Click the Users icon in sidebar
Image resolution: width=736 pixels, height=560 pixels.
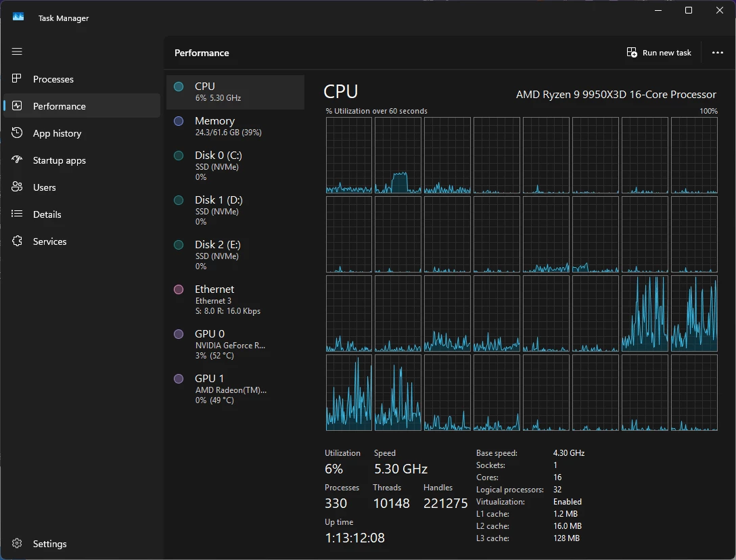click(x=18, y=187)
